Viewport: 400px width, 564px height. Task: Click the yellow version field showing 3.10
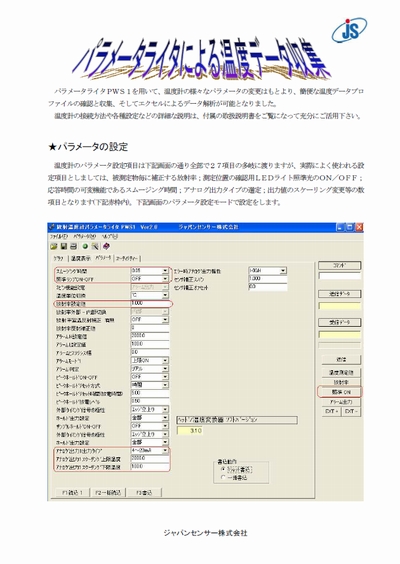coord(190,431)
